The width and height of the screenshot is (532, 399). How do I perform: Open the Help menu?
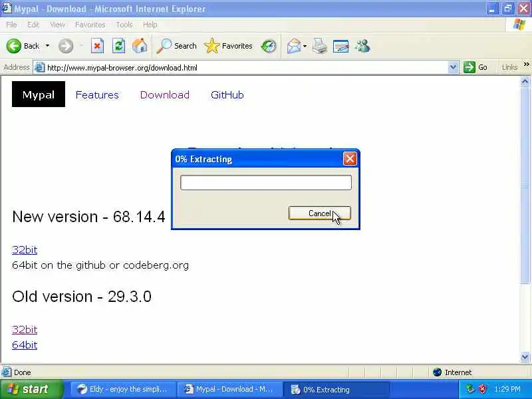click(150, 25)
